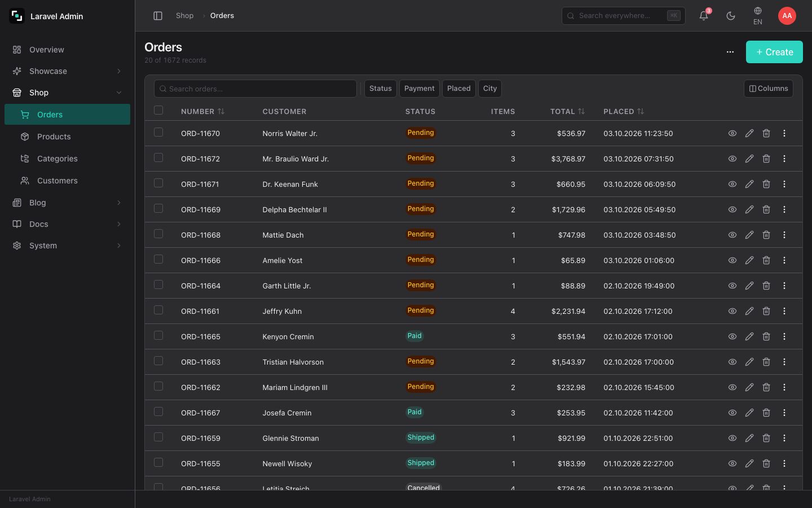
Task: Select all orders with header checkbox
Action: pyautogui.click(x=158, y=110)
